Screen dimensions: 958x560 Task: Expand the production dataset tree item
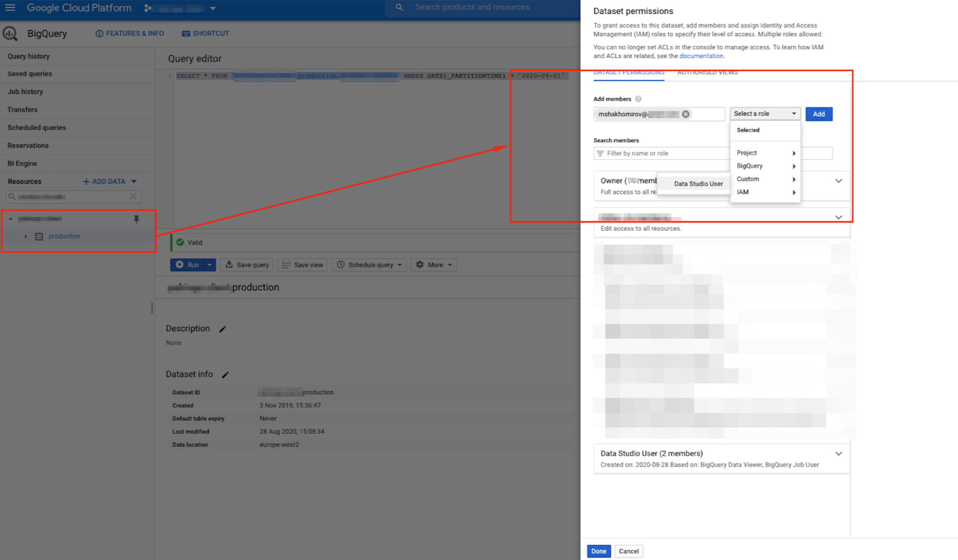pos(26,236)
